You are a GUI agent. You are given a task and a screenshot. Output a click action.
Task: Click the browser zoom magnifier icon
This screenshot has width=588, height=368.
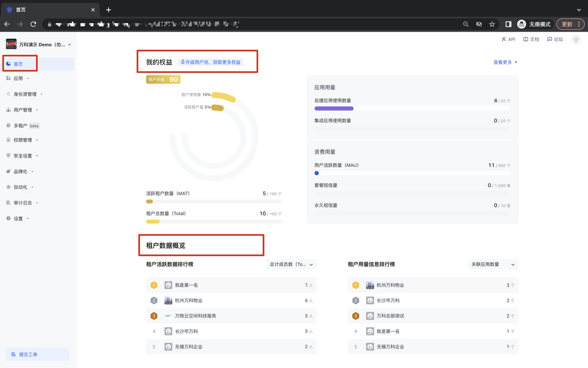pos(466,24)
